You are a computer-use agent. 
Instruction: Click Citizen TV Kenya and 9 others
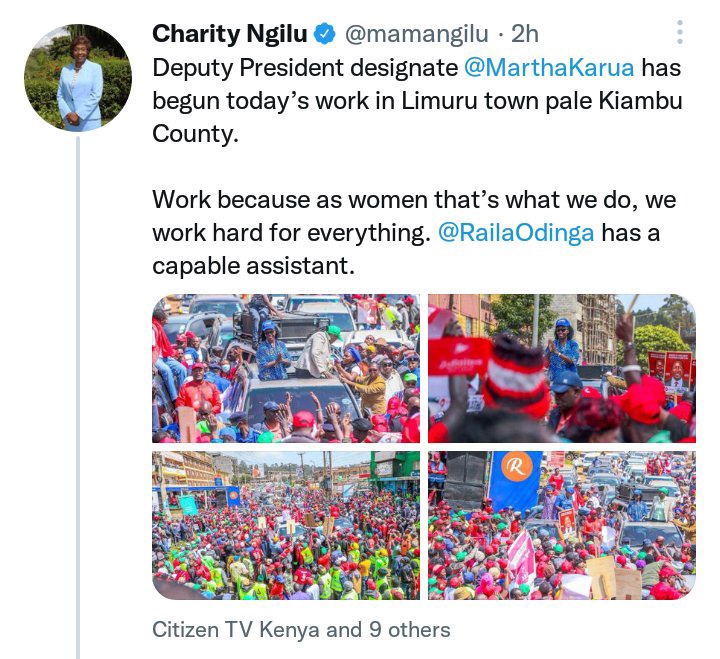[301, 630]
